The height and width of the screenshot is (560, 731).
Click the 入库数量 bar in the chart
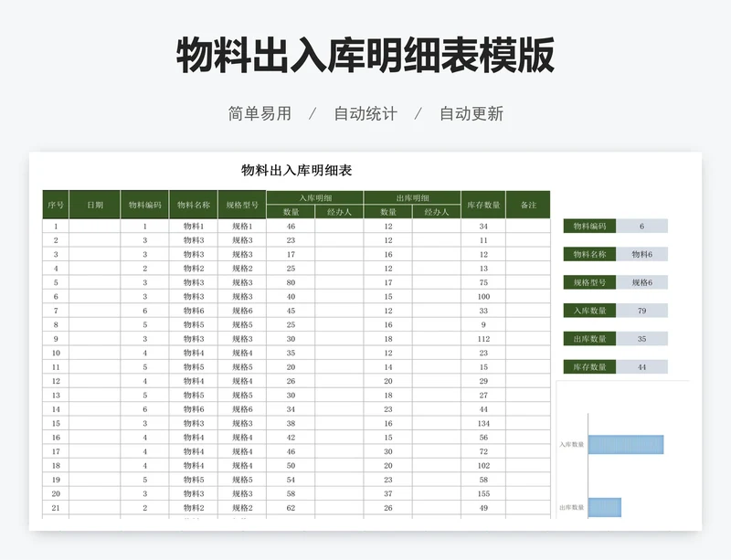(x=626, y=444)
